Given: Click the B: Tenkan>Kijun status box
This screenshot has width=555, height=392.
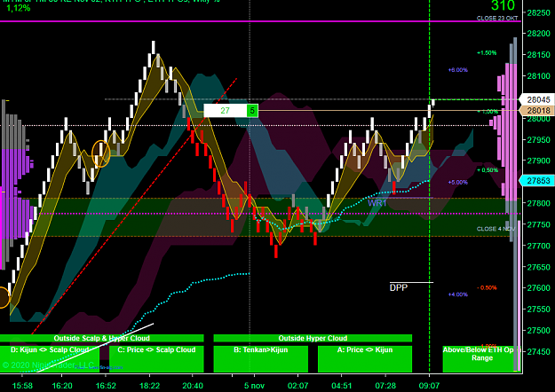Looking at the screenshot, I should point(261,359).
